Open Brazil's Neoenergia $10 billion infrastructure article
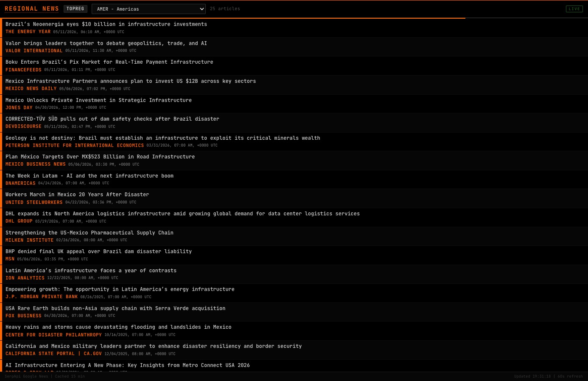 [x=106, y=24]
